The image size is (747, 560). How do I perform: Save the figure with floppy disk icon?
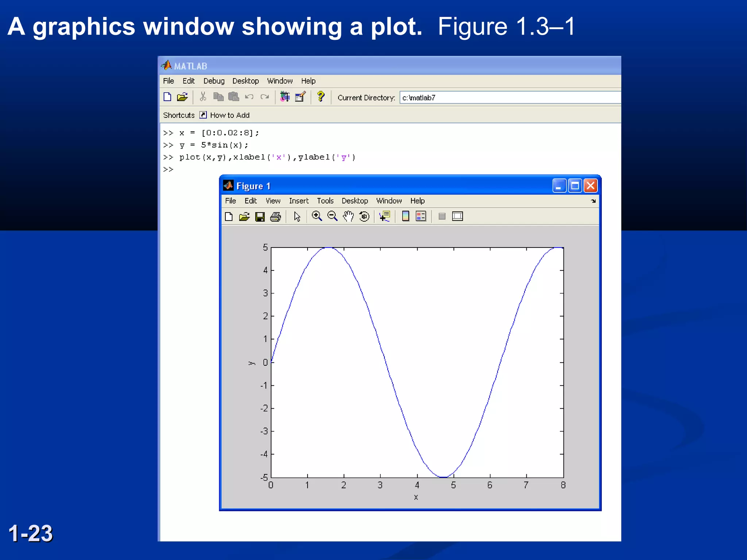(260, 217)
